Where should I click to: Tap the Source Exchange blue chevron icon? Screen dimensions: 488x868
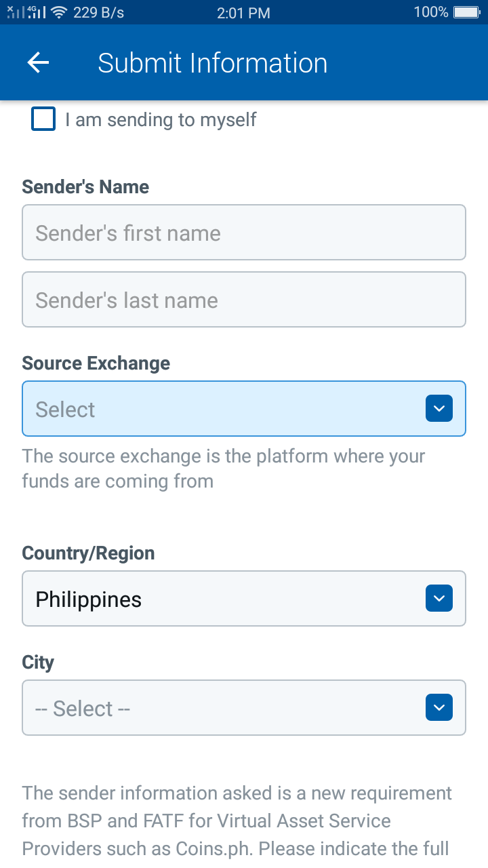coord(439,408)
